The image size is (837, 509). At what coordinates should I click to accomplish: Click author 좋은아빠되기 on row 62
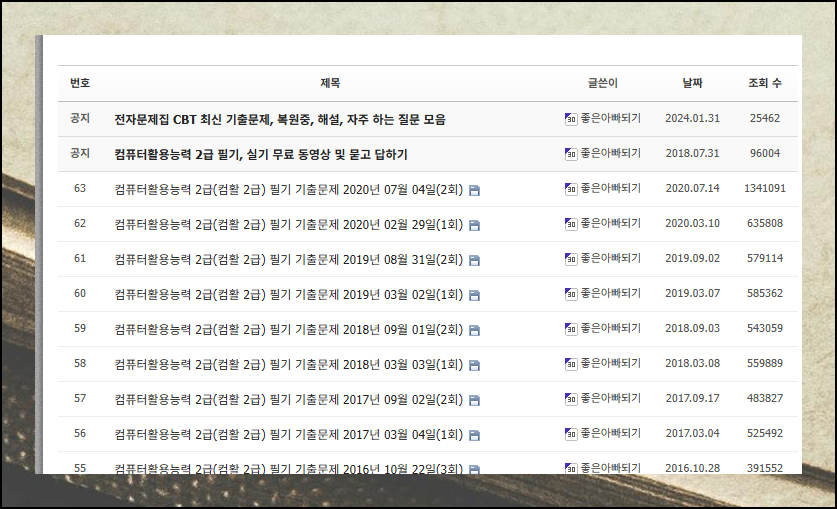click(x=611, y=223)
